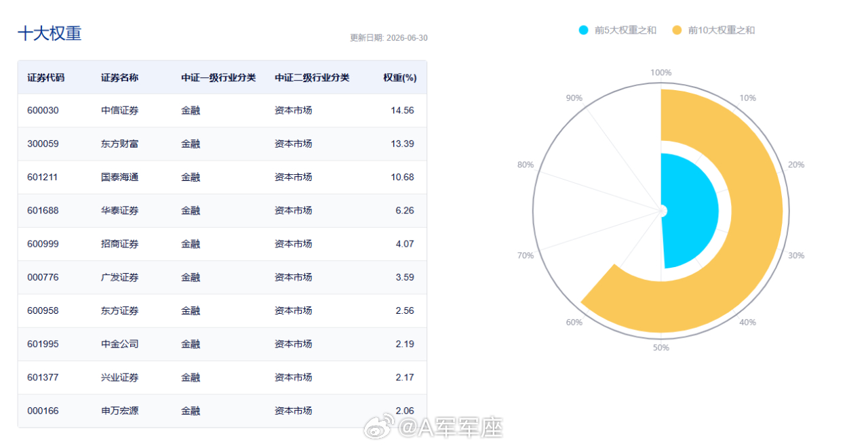The image size is (868, 448).
Task: Click the 十大权重 heading
Action: click(x=50, y=33)
